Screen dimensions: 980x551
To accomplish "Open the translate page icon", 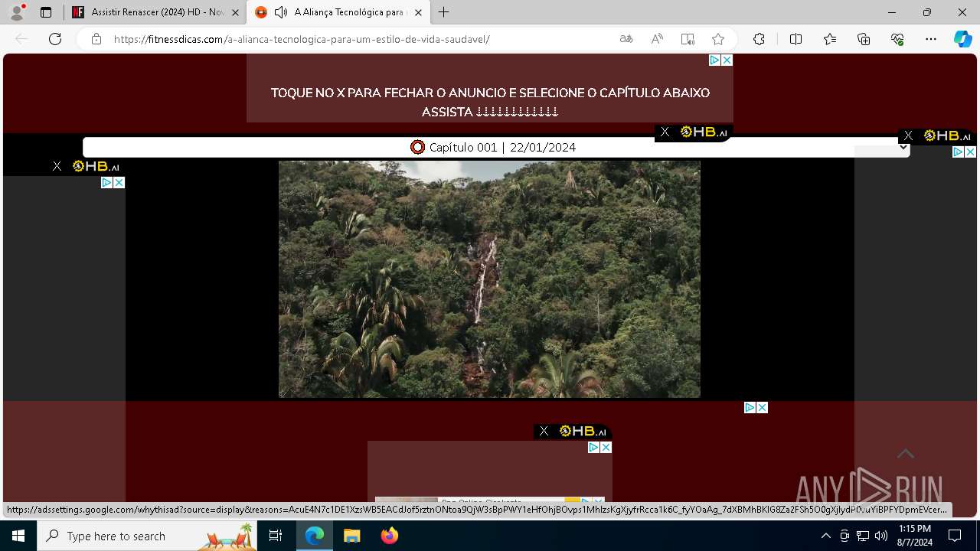I will point(626,39).
